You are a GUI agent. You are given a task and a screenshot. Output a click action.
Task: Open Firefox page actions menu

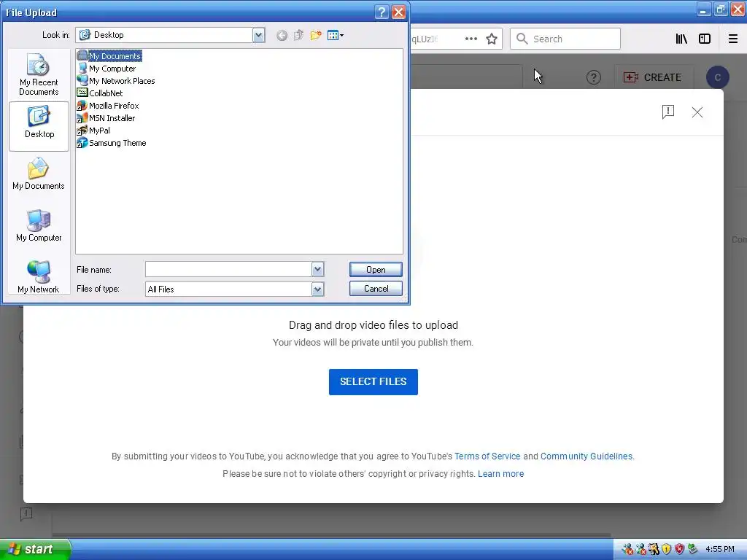pyautogui.click(x=471, y=39)
